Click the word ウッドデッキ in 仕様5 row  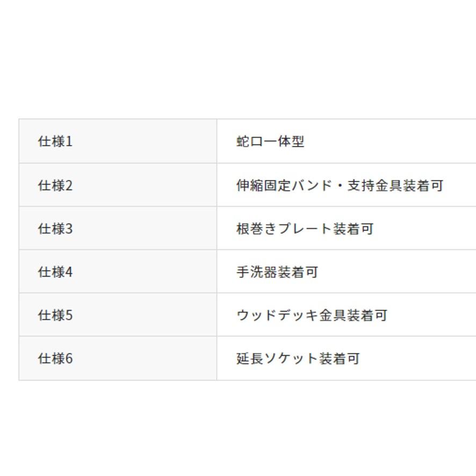pos(277,315)
